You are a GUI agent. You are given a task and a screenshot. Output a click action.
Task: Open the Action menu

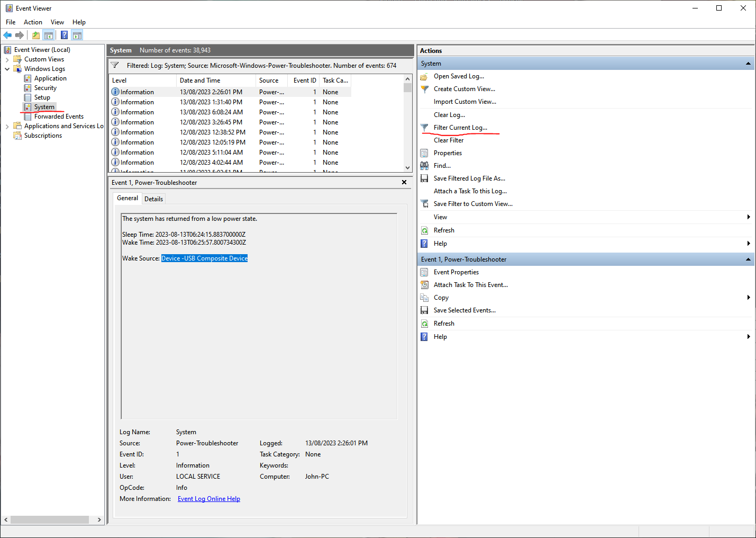(x=33, y=22)
